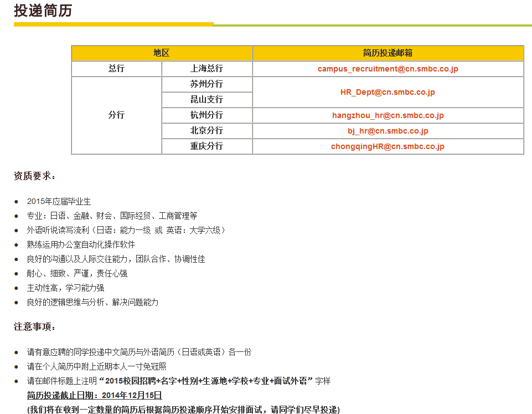This screenshot has width=532, height=414.
Task: Select the 地区 table header
Action: coord(161,53)
